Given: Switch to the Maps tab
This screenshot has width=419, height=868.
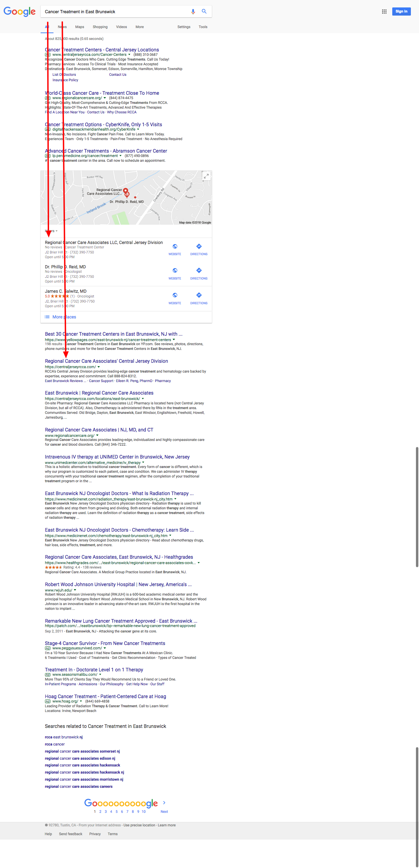Looking at the screenshot, I should point(80,27).
